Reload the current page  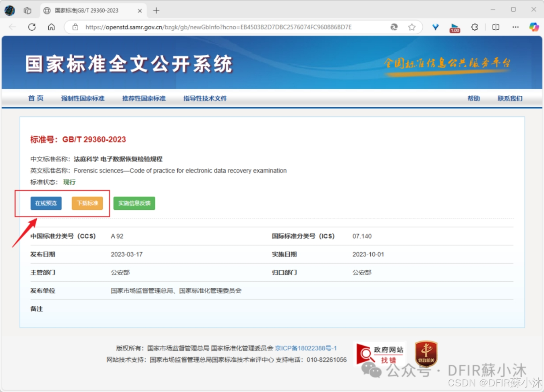pos(32,27)
